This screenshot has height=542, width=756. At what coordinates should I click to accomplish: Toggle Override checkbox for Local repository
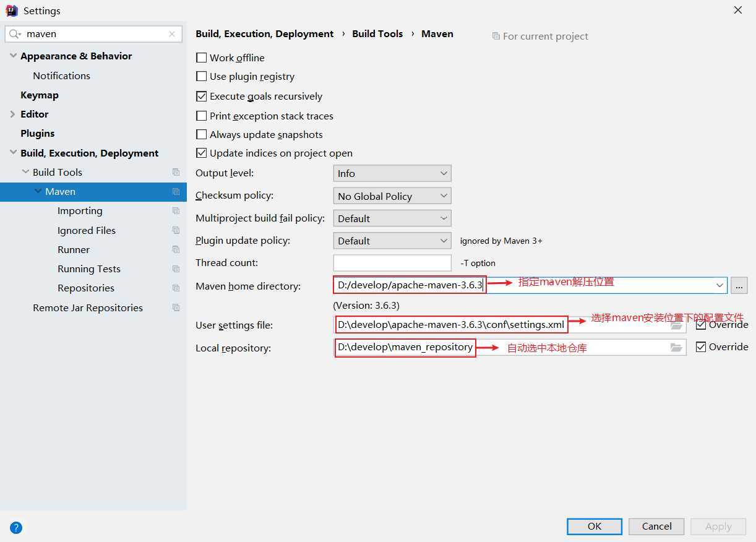(x=701, y=347)
